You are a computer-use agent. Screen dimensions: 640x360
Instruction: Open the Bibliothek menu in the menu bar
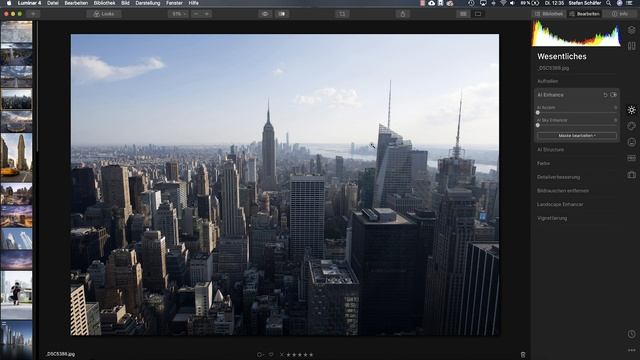point(104,3)
